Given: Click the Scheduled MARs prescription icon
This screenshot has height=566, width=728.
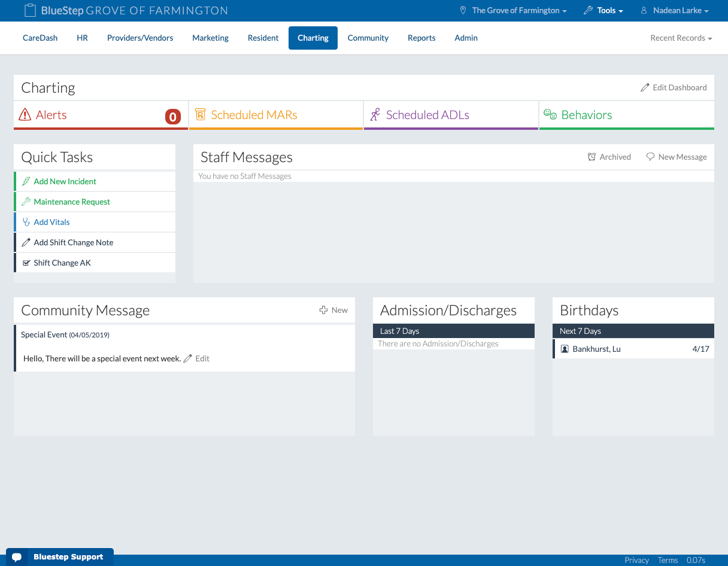Looking at the screenshot, I should pyautogui.click(x=200, y=114).
